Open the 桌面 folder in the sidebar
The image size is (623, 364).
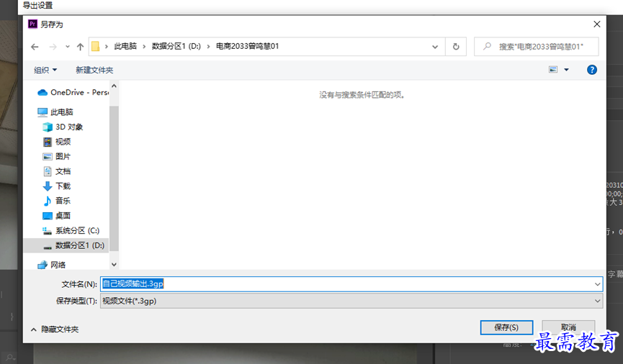[56, 216]
